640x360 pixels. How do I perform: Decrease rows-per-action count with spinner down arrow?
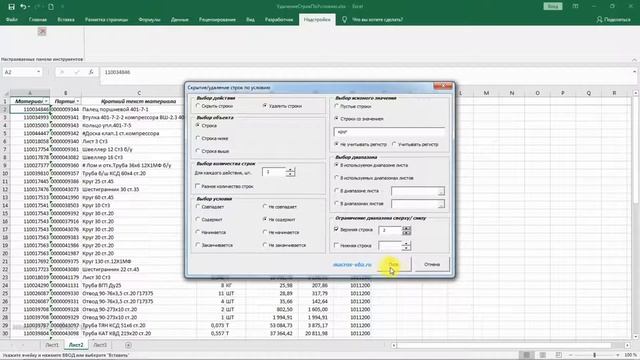[290, 175]
